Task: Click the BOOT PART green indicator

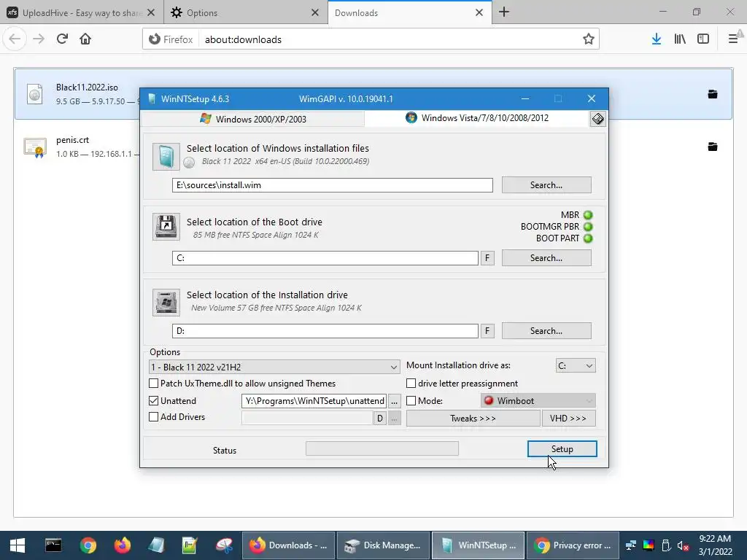Action: click(588, 238)
